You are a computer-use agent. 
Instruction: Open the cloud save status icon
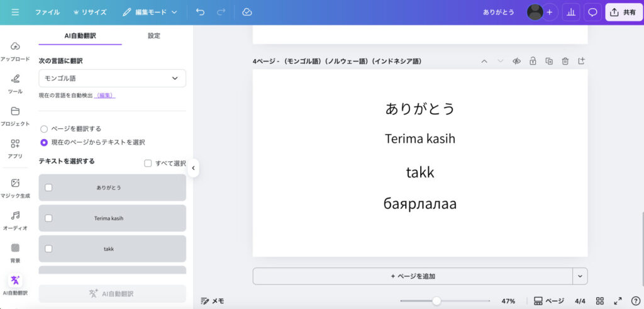[x=247, y=12]
